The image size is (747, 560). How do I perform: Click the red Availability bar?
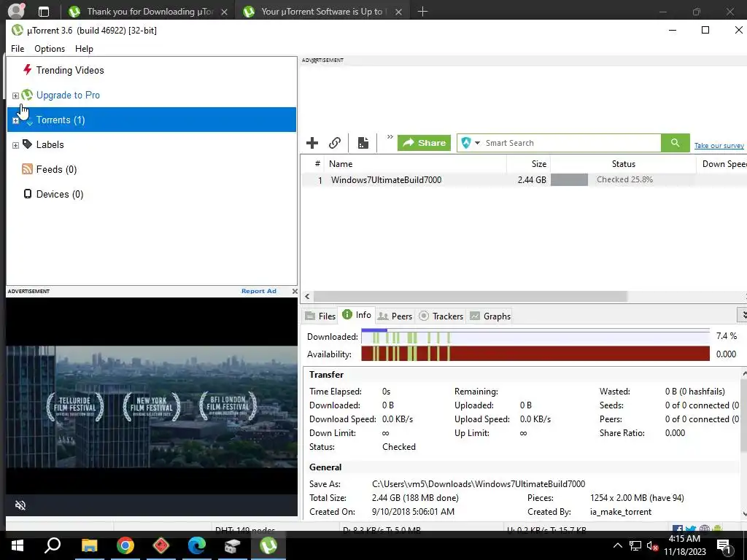(x=535, y=354)
